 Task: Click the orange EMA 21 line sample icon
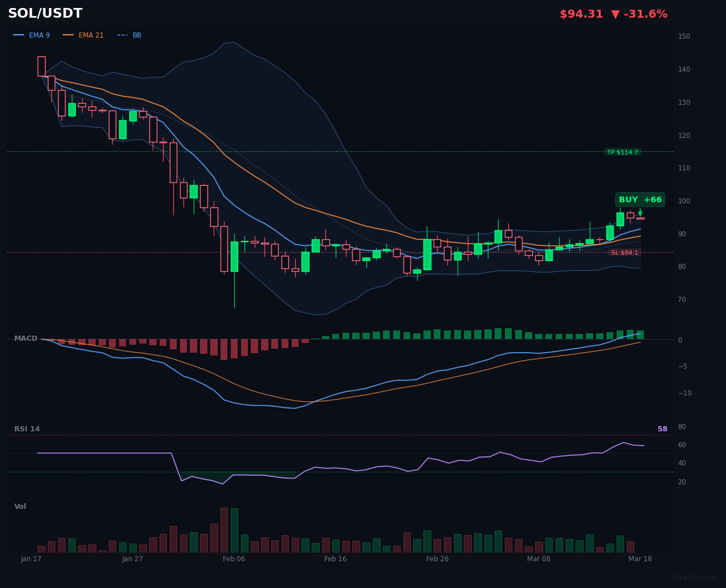click(68, 35)
